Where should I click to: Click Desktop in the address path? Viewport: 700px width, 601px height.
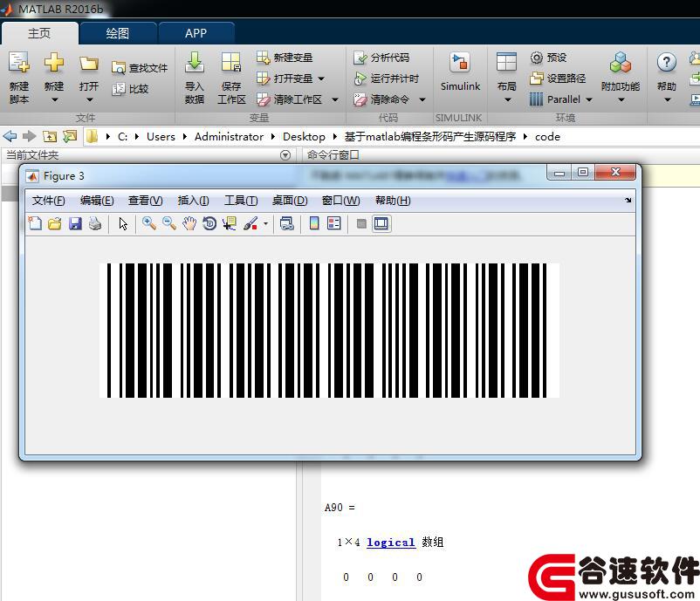[x=304, y=137]
